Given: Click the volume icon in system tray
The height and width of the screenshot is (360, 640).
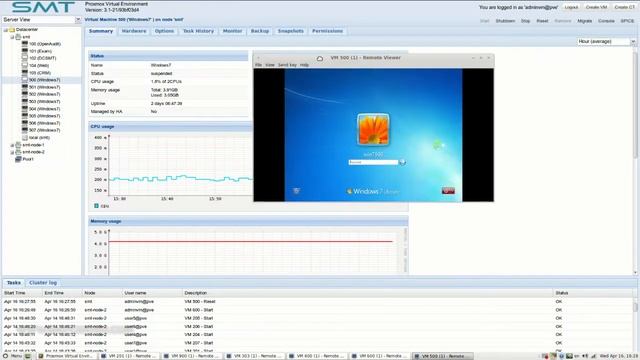Looking at the screenshot, I should pos(585,356).
